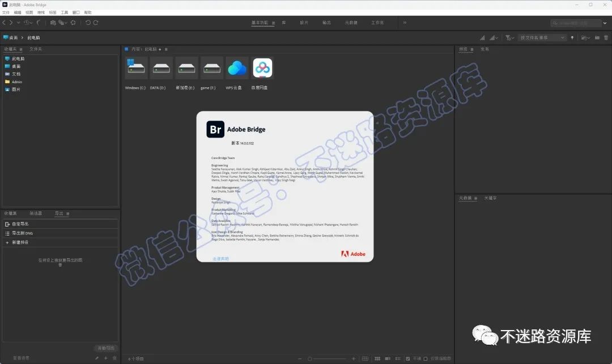Click the 开始导出 button

(x=106, y=348)
